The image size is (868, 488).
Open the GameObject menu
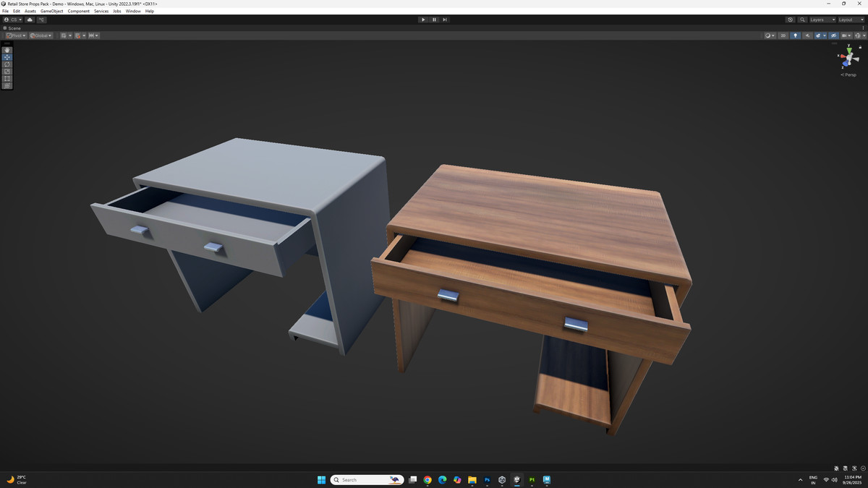click(51, 11)
